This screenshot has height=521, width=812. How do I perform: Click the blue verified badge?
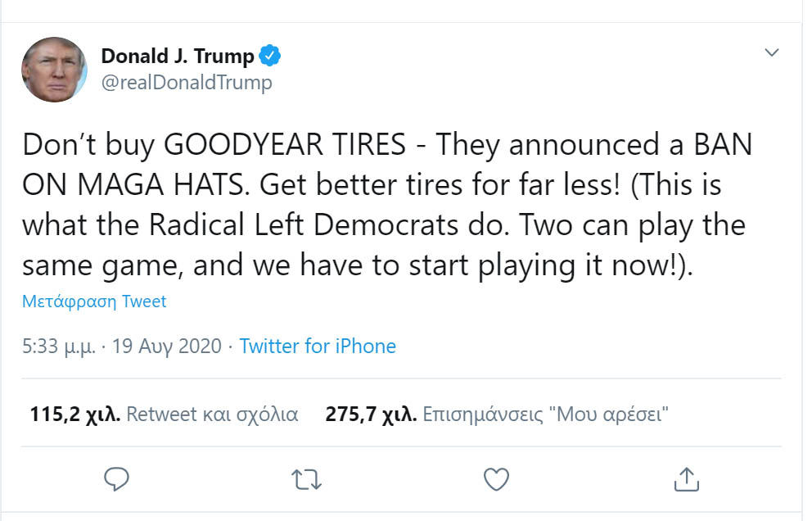(271, 56)
